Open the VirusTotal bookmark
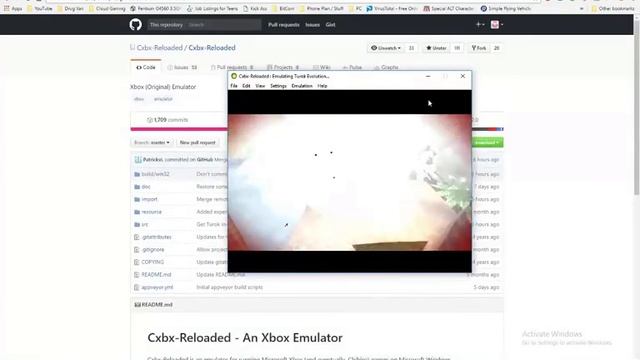This screenshot has height=360, width=640. [391, 9]
